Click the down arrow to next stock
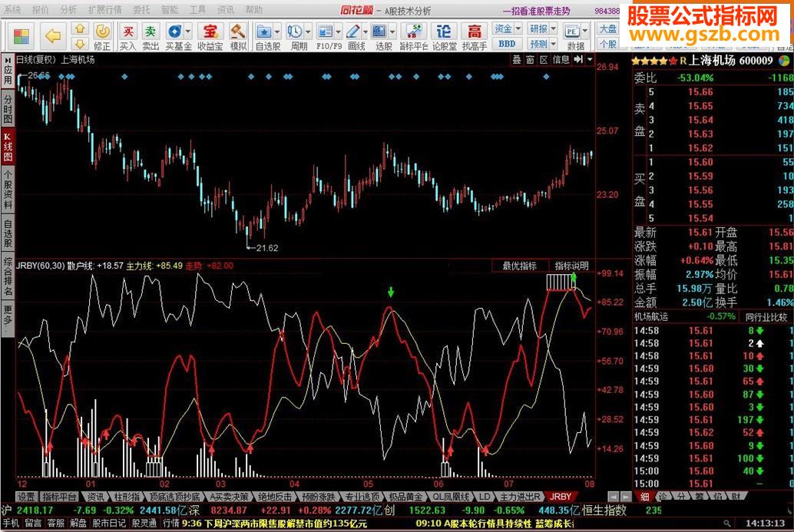 coord(80,44)
